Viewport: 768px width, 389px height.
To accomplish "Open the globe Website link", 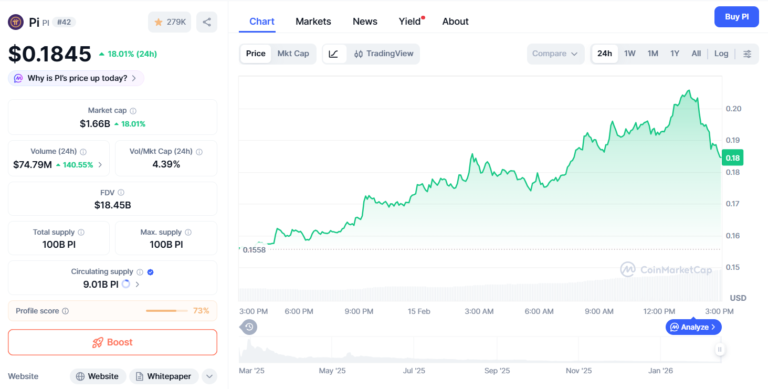I will click(97, 376).
